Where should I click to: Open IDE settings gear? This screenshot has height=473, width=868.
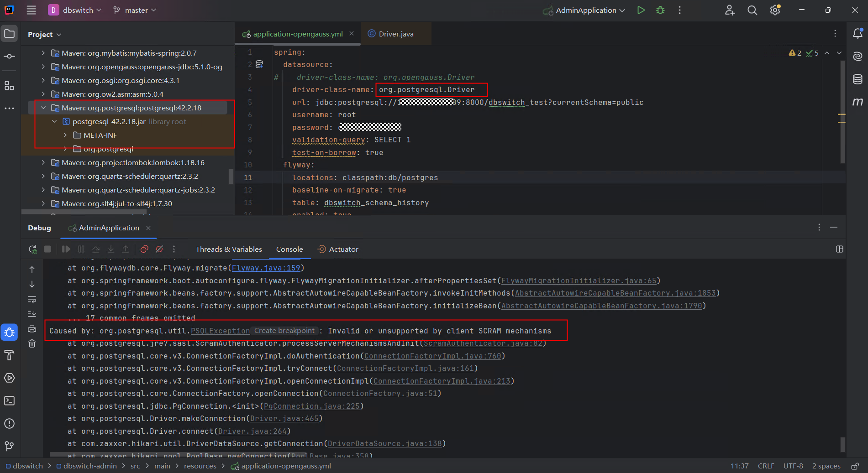775,10
